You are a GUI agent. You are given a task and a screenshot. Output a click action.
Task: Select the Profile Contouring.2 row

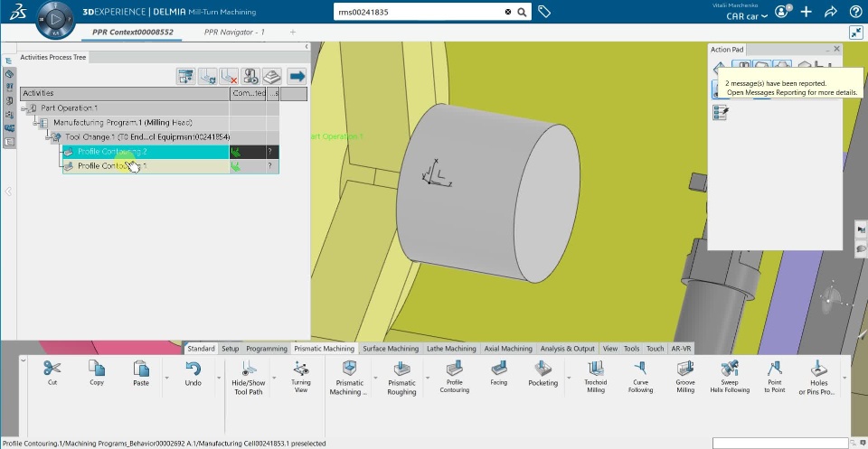click(x=171, y=152)
